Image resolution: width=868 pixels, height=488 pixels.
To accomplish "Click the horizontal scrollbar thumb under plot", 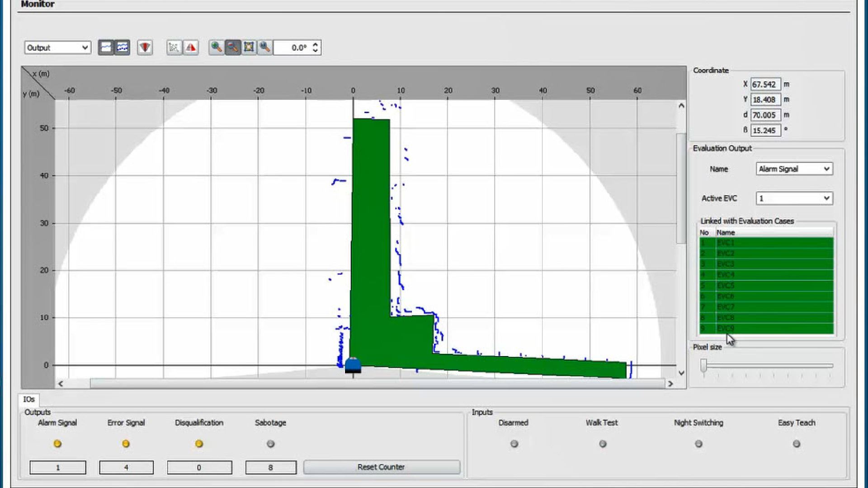I will pyautogui.click(x=377, y=384).
